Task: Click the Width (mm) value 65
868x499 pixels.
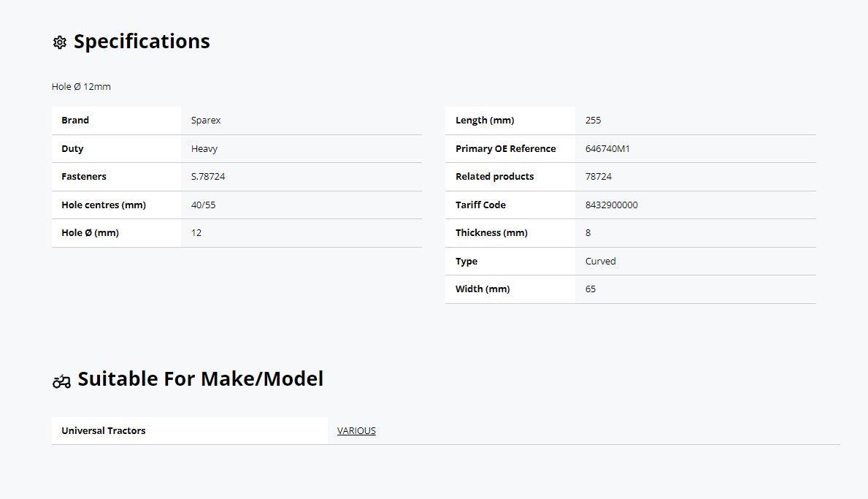Action: click(x=591, y=289)
